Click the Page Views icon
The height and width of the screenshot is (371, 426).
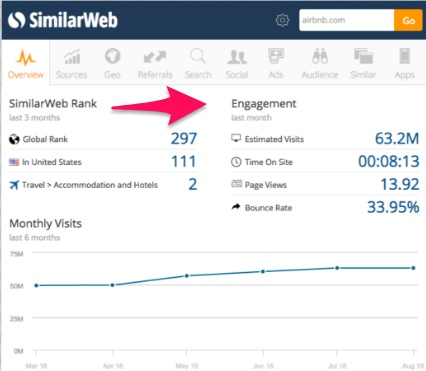click(x=236, y=184)
